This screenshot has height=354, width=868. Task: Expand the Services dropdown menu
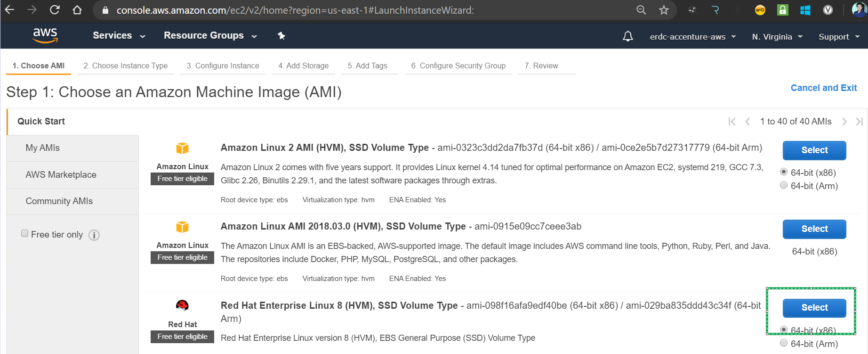pos(119,36)
